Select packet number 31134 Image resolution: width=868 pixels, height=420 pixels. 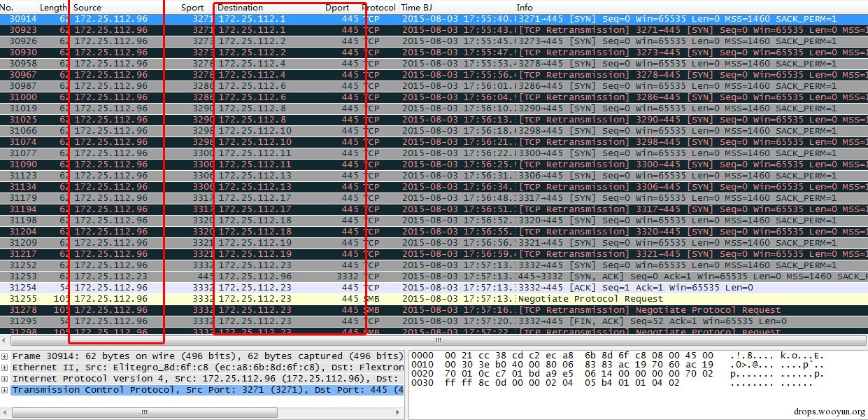pyautogui.click(x=434, y=187)
